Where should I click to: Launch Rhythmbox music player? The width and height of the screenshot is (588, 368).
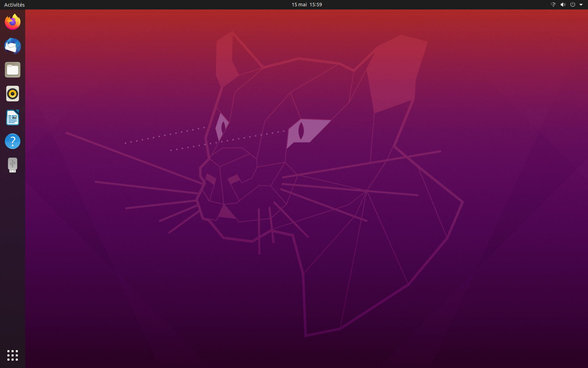click(x=13, y=94)
